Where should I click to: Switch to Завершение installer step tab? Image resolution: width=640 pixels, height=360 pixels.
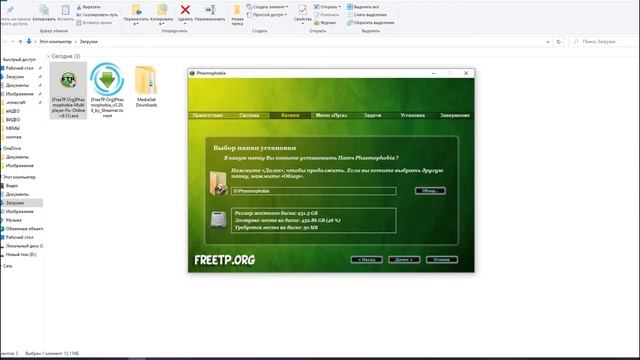454,116
